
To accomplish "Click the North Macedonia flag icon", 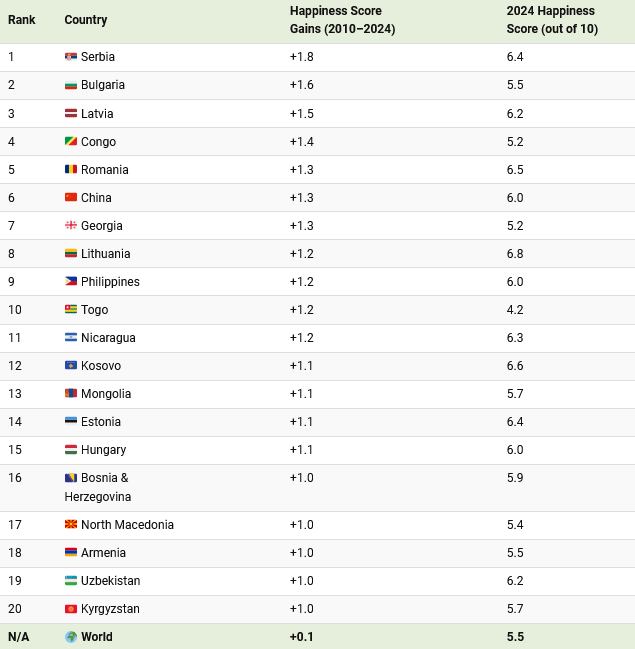I will coord(71,525).
